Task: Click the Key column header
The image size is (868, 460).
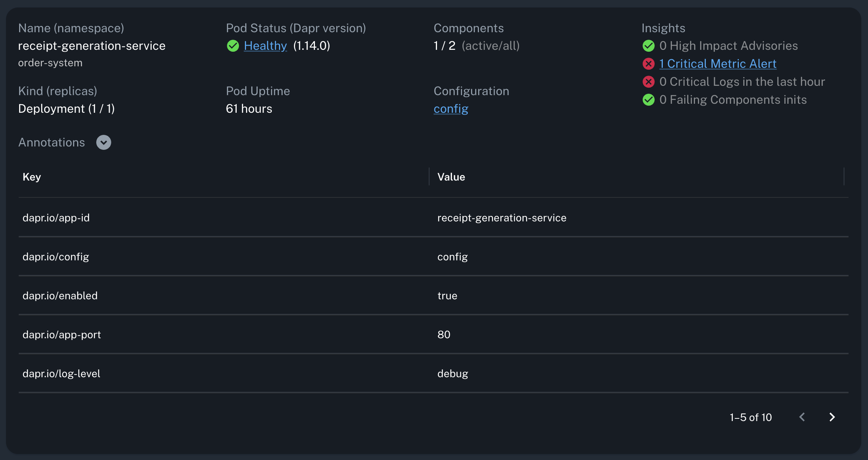Action: (x=32, y=177)
